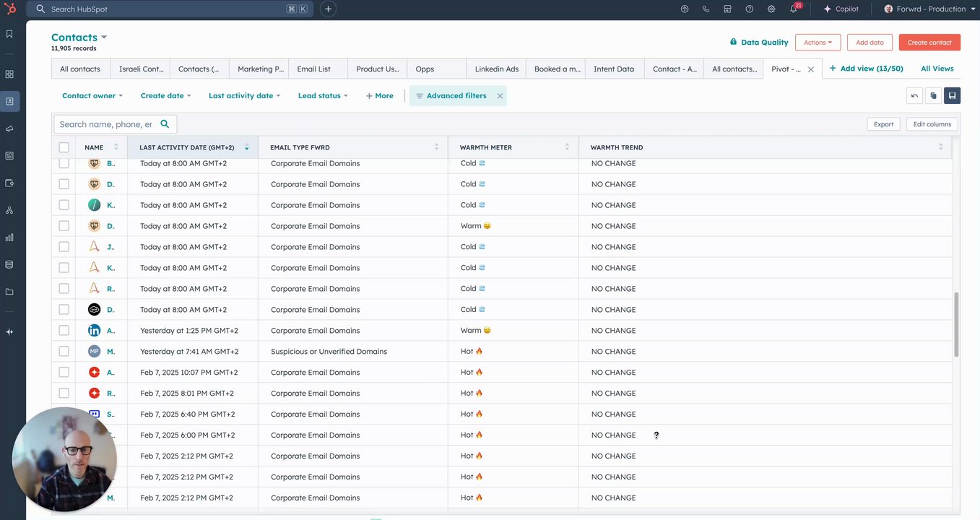Viewport: 980px width, 520px height.
Task: Check the box for Feb 7 10:07 PM row
Action: tap(64, 372)
